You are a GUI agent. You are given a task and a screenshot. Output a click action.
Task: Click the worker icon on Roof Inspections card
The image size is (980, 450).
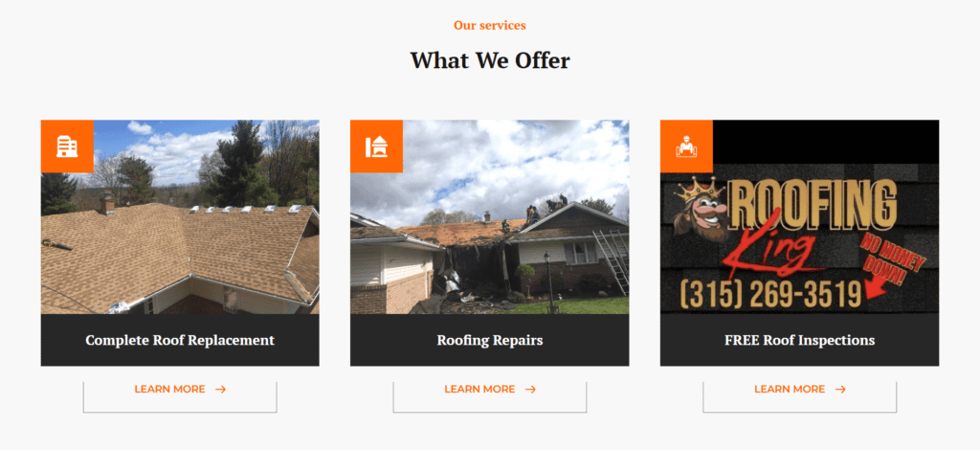point(686,146)
